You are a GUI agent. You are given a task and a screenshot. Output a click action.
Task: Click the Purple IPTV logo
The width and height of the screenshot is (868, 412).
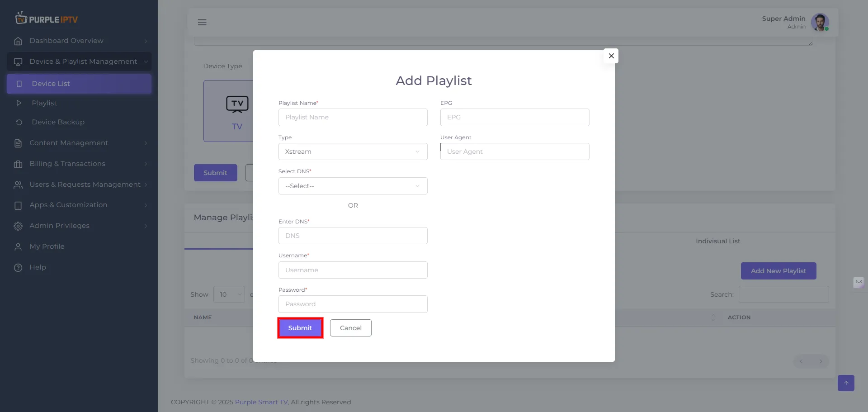47,19
